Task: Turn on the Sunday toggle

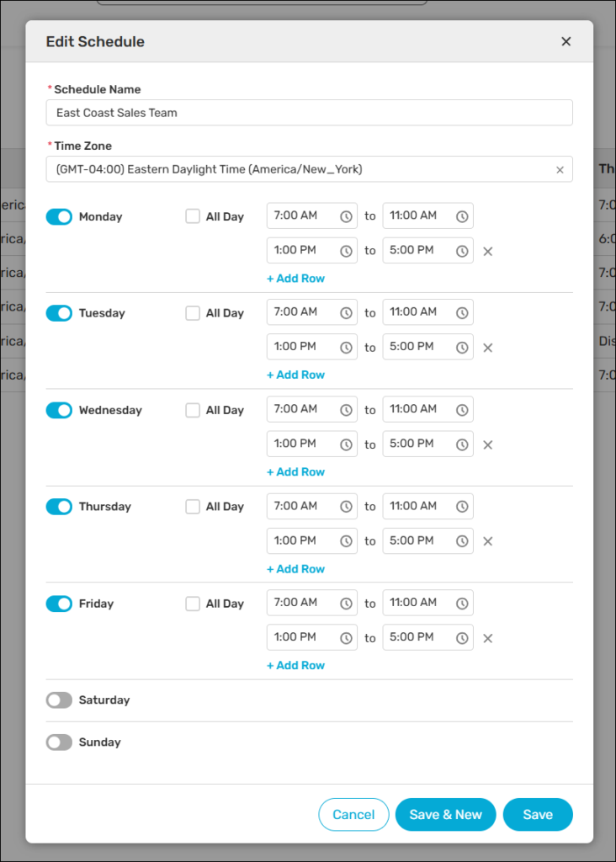Action: tap(59, 742)
